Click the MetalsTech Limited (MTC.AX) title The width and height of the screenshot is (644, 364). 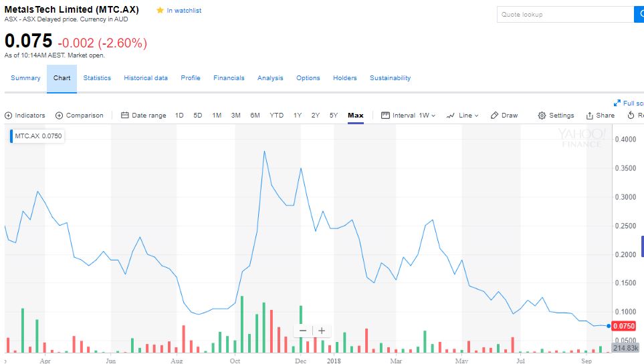tap(72, 9)
